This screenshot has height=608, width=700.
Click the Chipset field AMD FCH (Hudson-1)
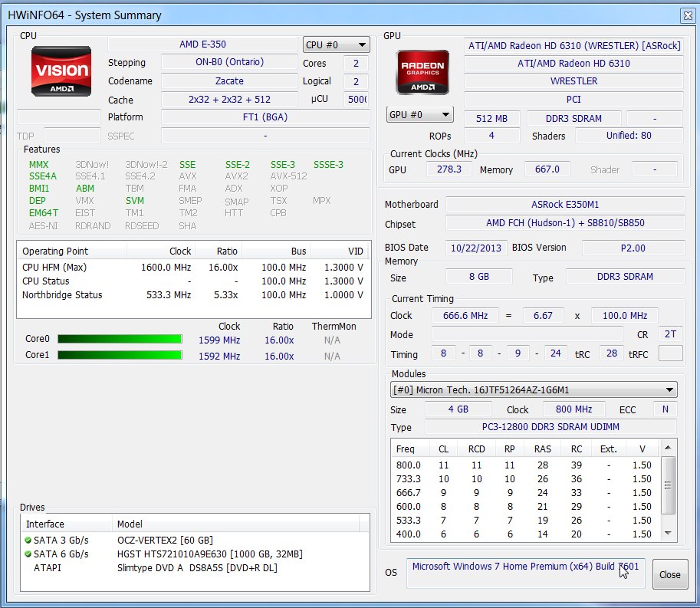point(565,223)
